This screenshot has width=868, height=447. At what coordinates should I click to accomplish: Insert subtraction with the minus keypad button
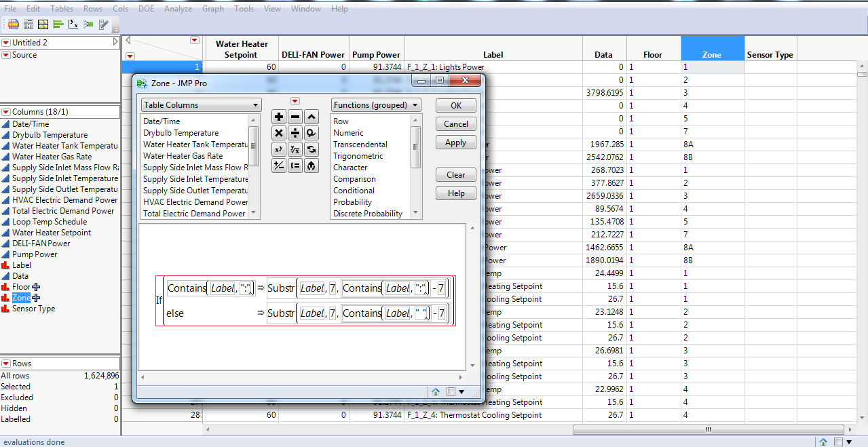295,117
